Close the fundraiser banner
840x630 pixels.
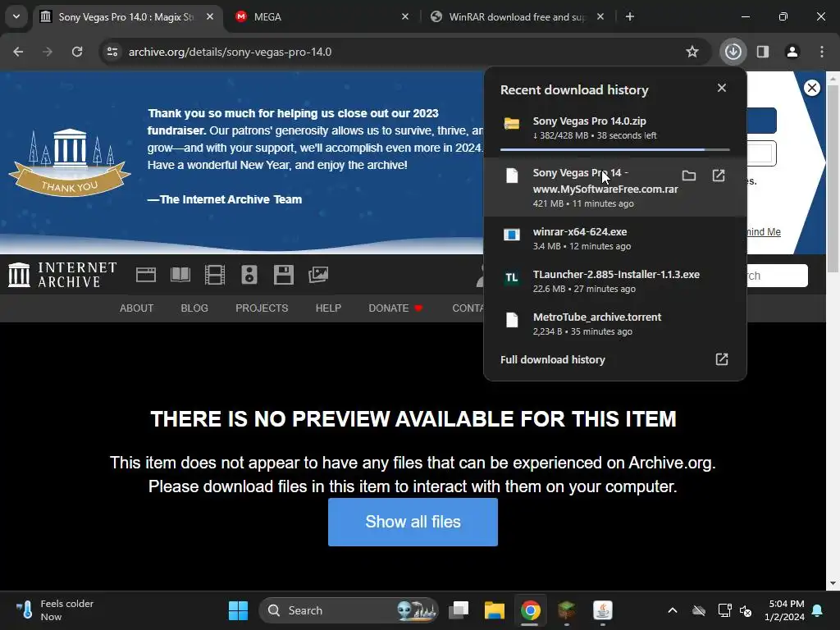(x=811, y=88)
